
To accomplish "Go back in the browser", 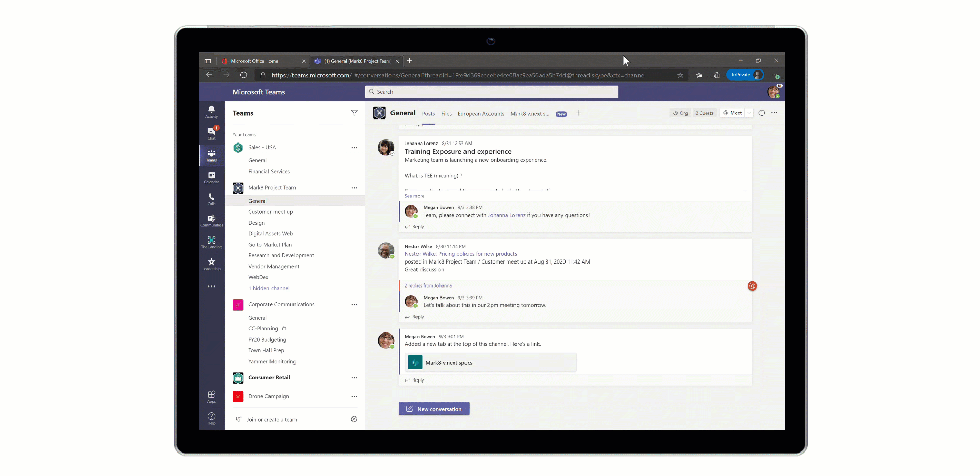I will point(209,75).
